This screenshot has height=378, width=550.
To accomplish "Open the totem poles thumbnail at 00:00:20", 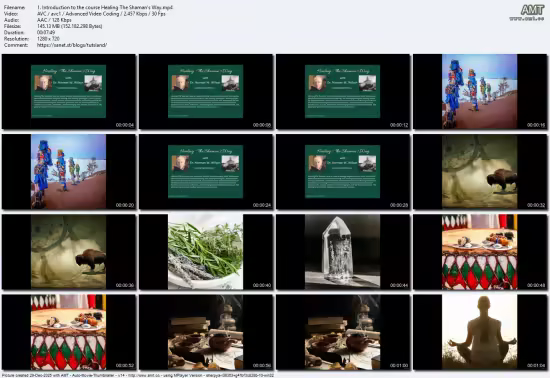I will (68, 172).
